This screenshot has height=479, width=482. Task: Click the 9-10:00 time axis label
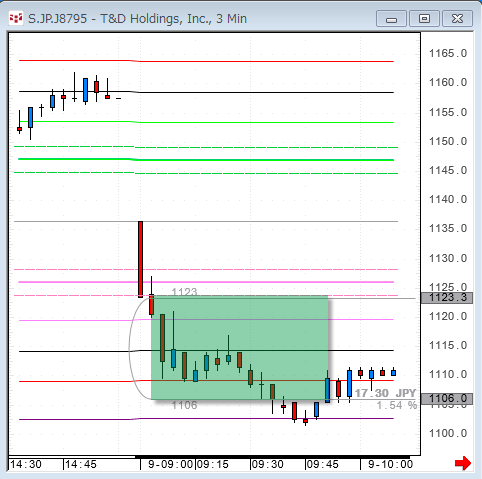click(390, 464)
